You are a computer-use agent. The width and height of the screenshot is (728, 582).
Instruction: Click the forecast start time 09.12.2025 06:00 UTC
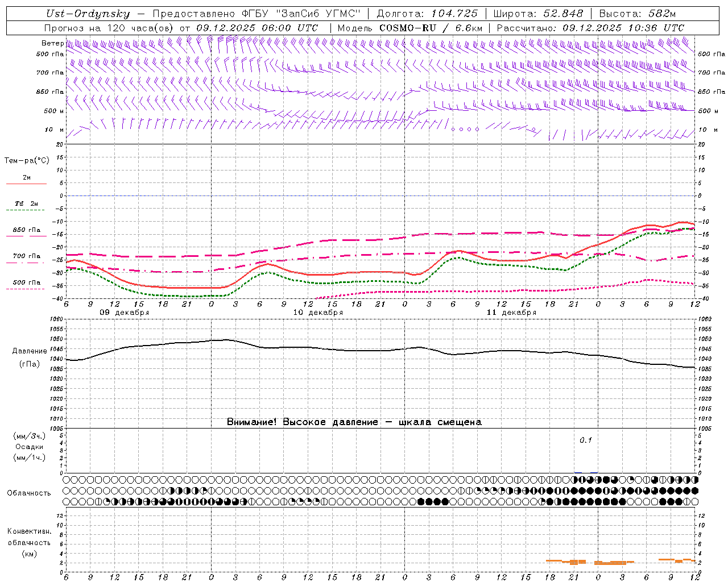click(x=257, y=27)
